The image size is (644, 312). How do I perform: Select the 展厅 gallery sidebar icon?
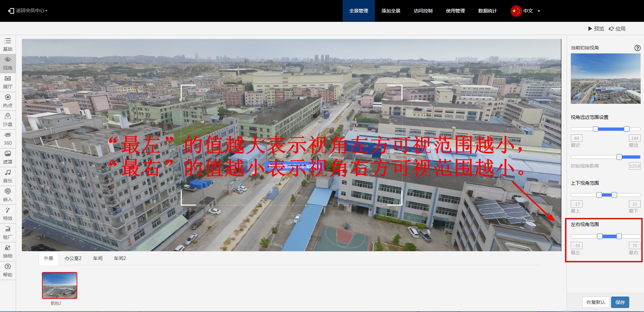pyautogui.click(x=8, y=82)
